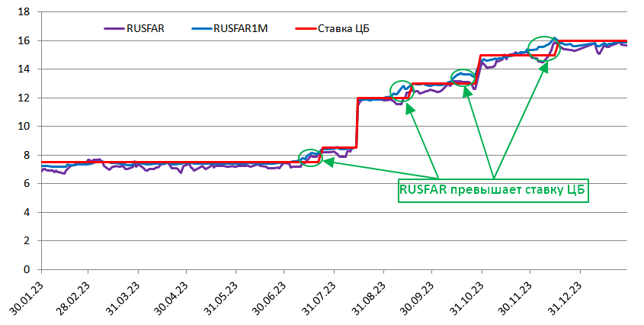
Task: Click the RUSFAR legend label
Action: (147, 29)
